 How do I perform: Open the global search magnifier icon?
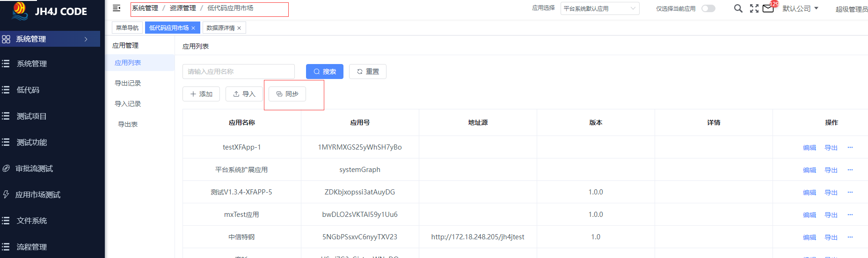[738, 8]
